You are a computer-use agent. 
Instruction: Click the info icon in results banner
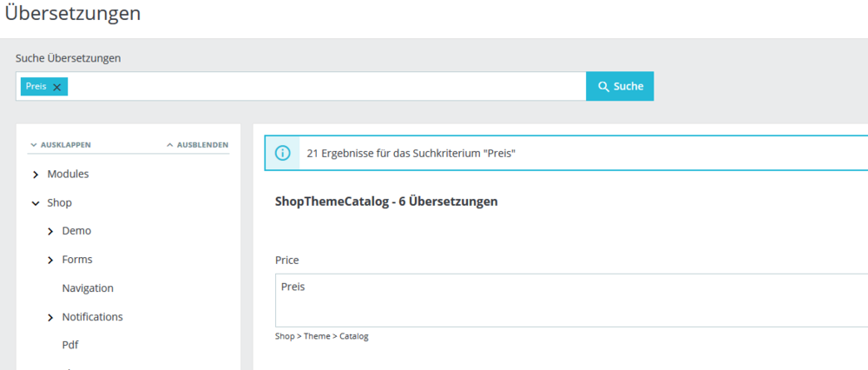[282, 153]
